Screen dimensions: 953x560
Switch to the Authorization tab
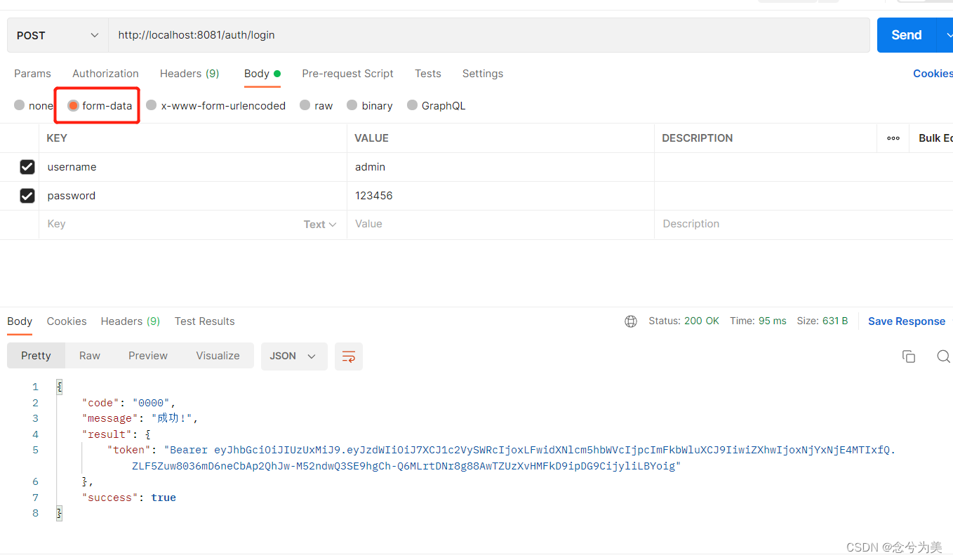click(x=105, y=74)
